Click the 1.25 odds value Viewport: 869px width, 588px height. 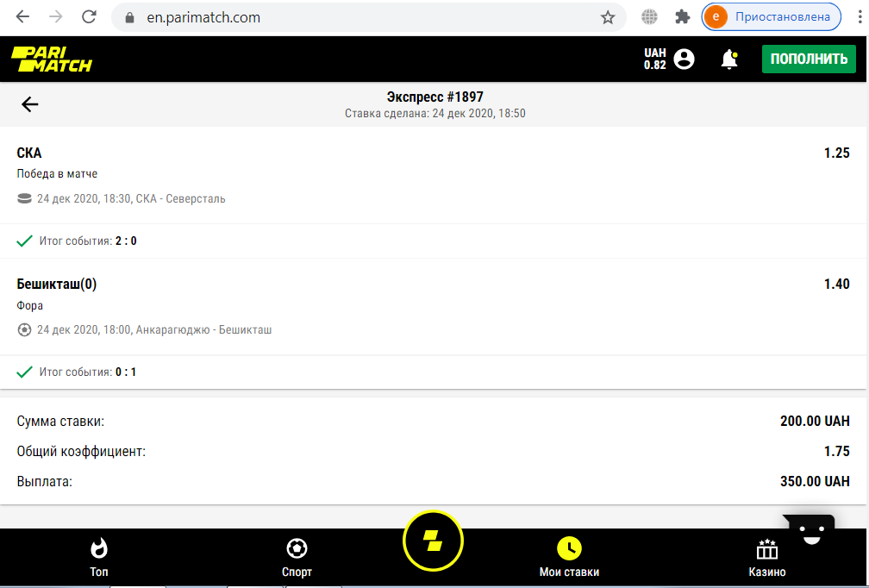(837, 153)
